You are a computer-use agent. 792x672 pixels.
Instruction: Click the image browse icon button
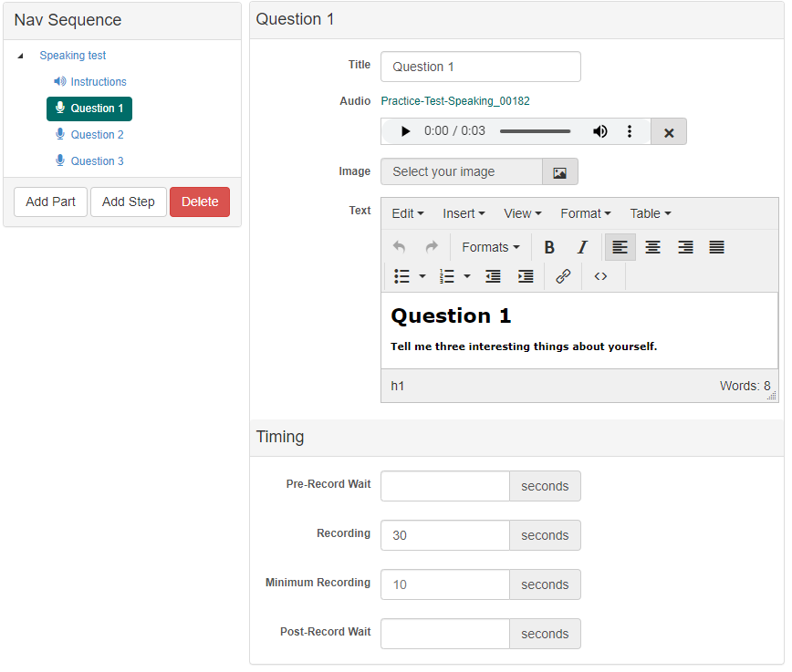[560, 171]
